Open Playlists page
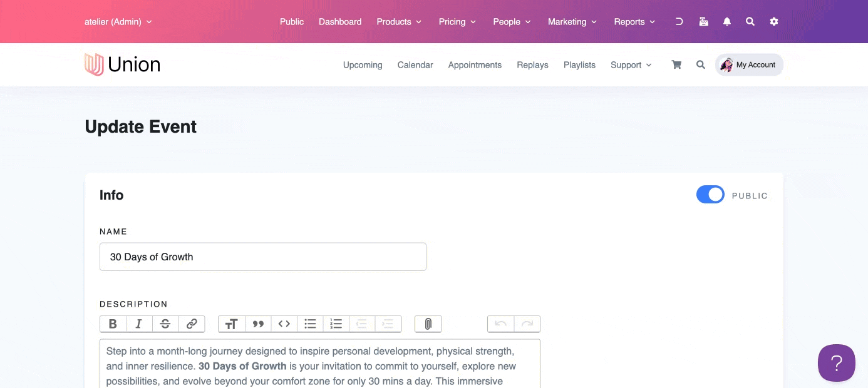 579,64
